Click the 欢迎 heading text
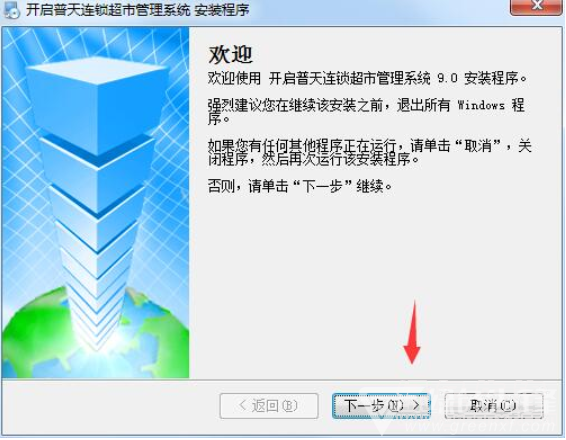 (x=230, y=55)
